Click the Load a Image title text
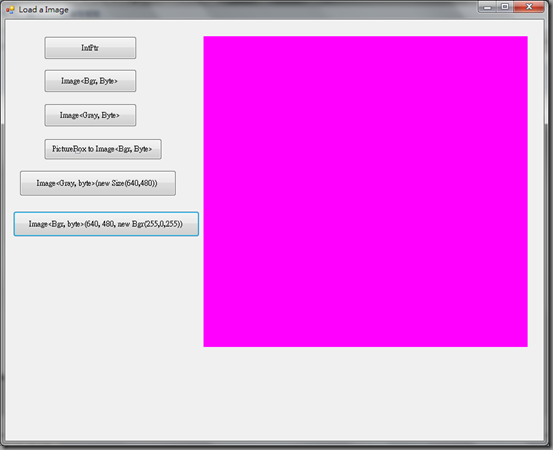The height and width of the screenshot is (450, 553). (43, 10)
